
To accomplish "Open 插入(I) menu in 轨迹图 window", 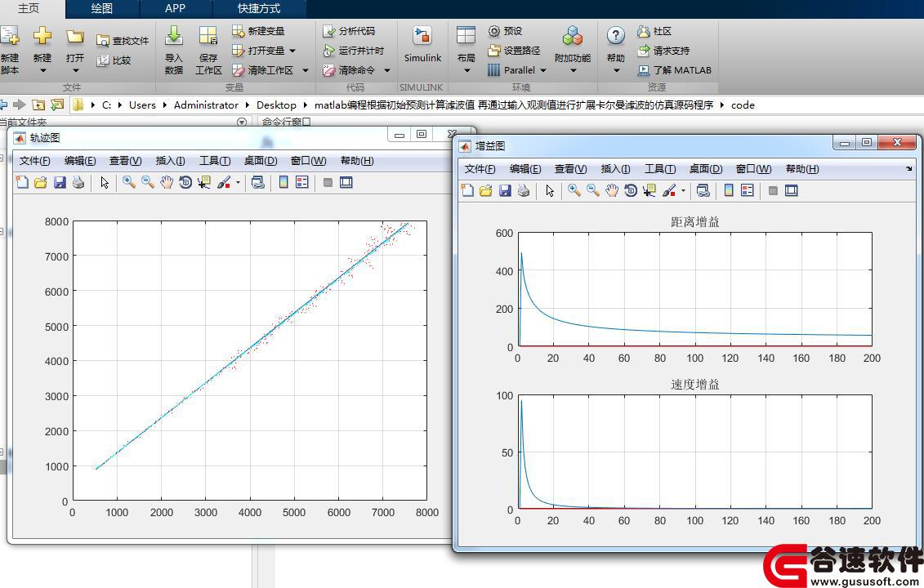I will pos(170,161).
